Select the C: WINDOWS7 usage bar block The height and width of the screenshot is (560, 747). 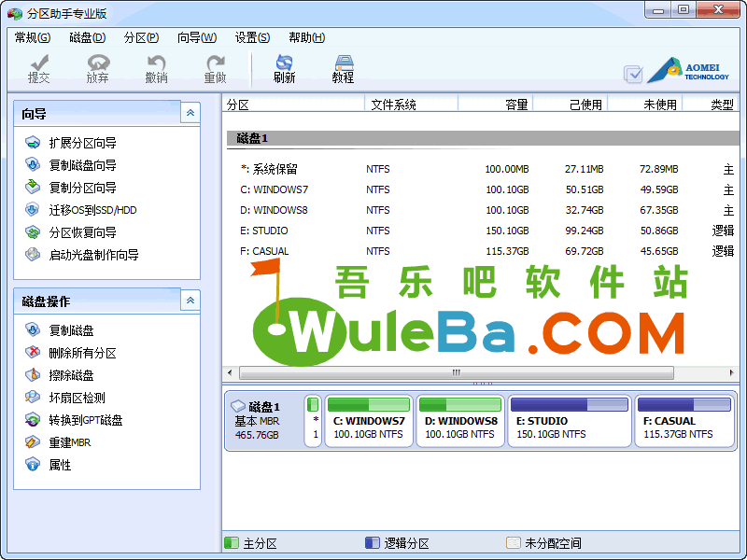pos(369,405)
